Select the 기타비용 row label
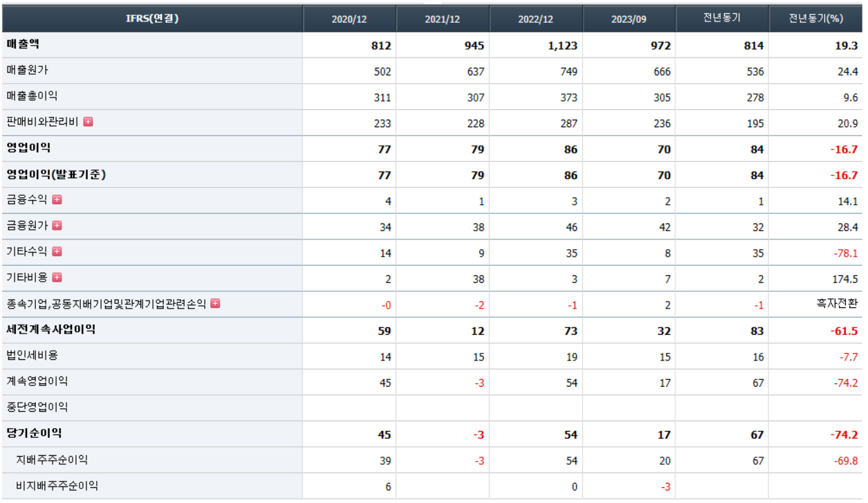Screen dimensions: 868x503 click(x=27, y=277)
